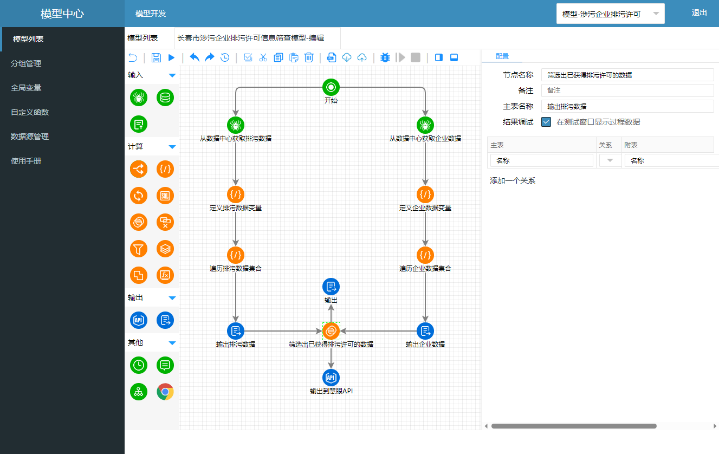Switch to the 模型列表 tab
The width and height of the screenshot is (719, 454).
[143, 38]
